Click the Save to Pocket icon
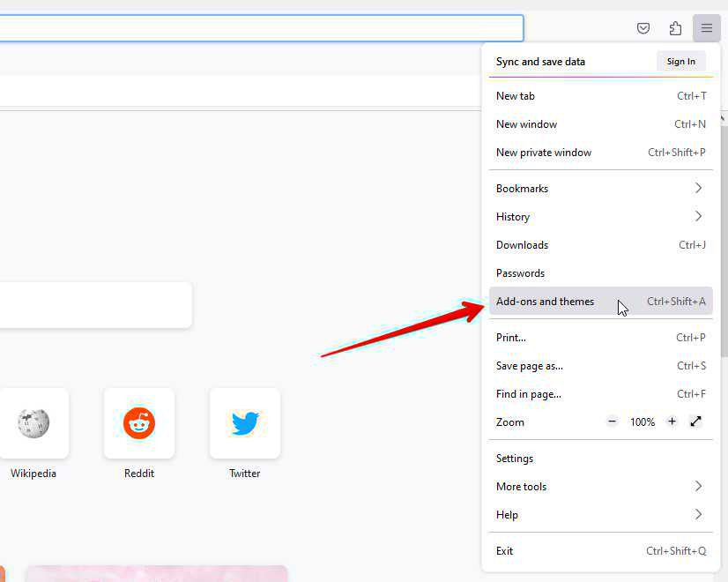The image size is (728, 582). point(643,28)
